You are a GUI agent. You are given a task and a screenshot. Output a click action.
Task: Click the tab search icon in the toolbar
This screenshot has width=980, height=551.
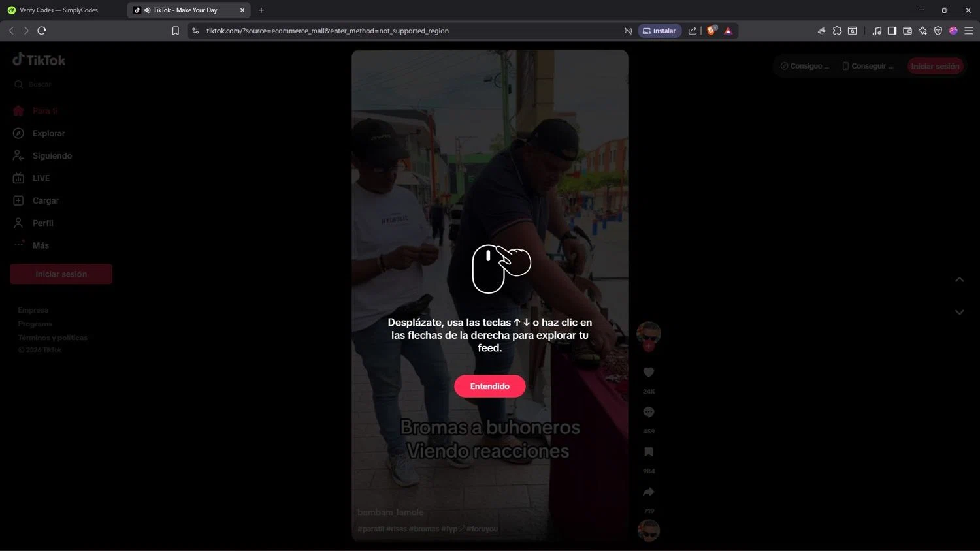(853, 31)
